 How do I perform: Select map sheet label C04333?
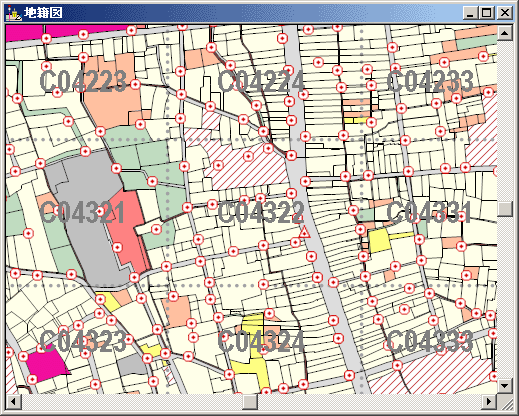click(430, 341)
